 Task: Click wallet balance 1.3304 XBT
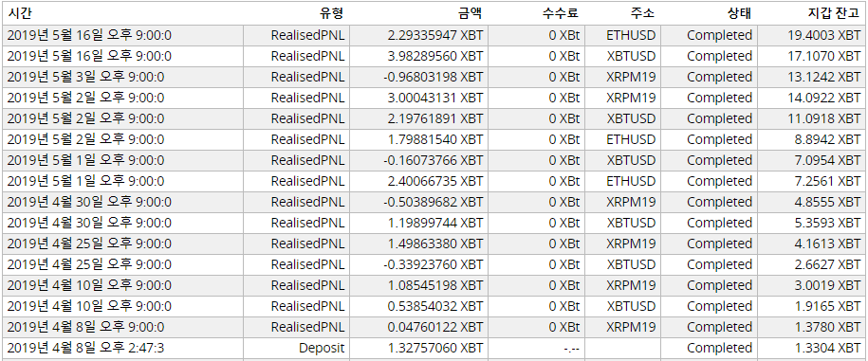(827, 349)
